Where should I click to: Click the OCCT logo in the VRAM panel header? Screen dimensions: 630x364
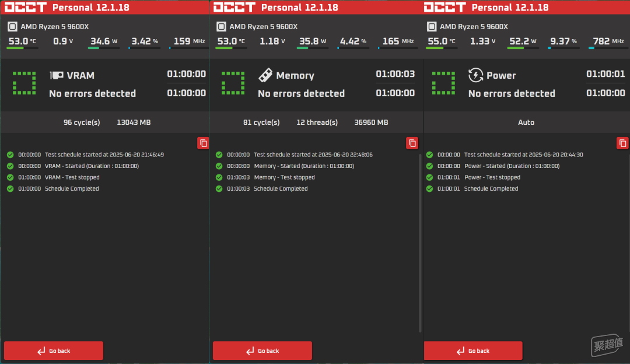26,7
